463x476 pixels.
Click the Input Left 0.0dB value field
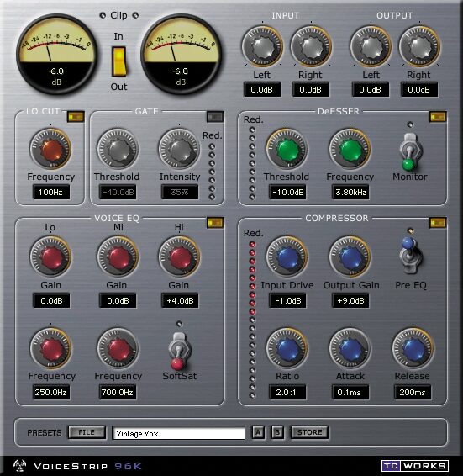[x=262, y=89]
